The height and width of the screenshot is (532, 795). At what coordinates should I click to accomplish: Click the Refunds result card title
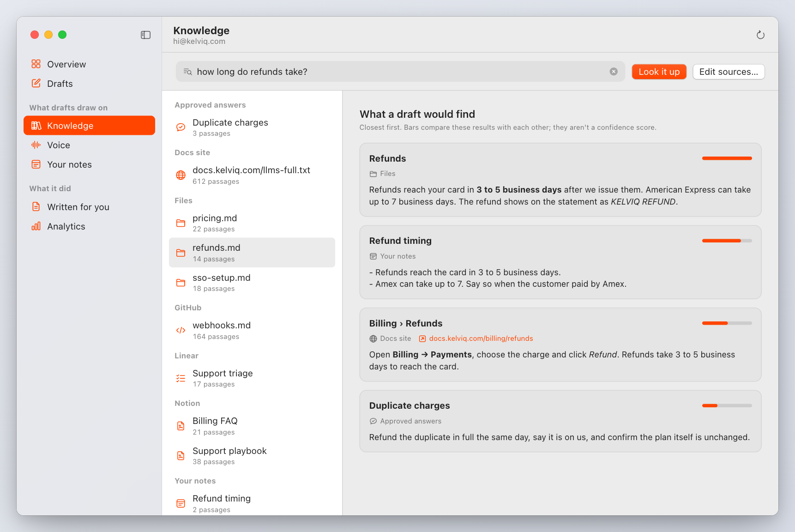[x=387, y=158]
